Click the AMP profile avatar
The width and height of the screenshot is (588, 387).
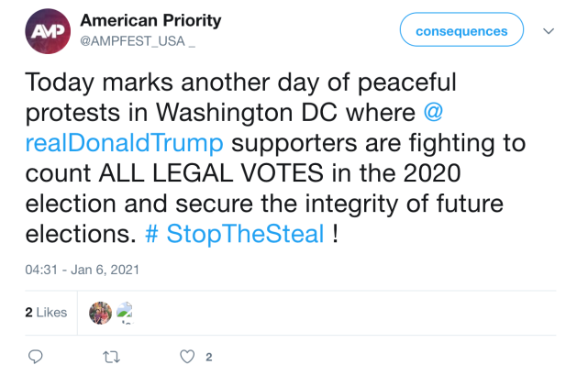tap(44, 31)
